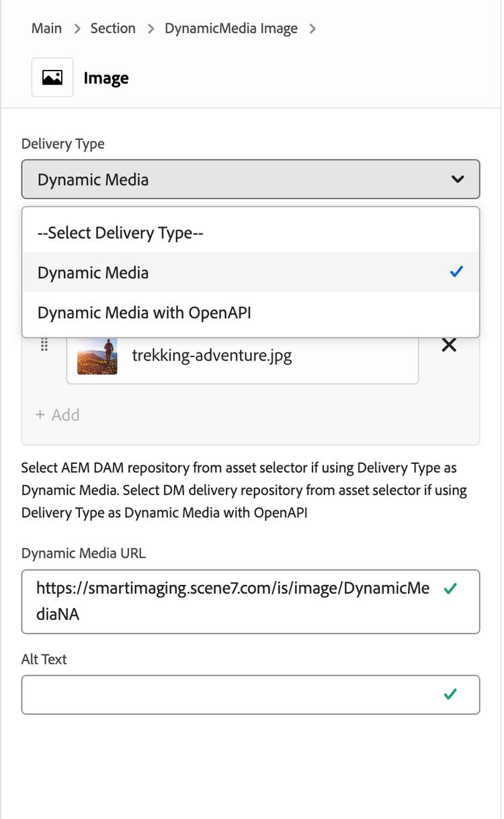The width and height of the screenshot is (504, 819).
Task: Select Dynamic Media with OpenAPI option
Action: pos(144,313)
